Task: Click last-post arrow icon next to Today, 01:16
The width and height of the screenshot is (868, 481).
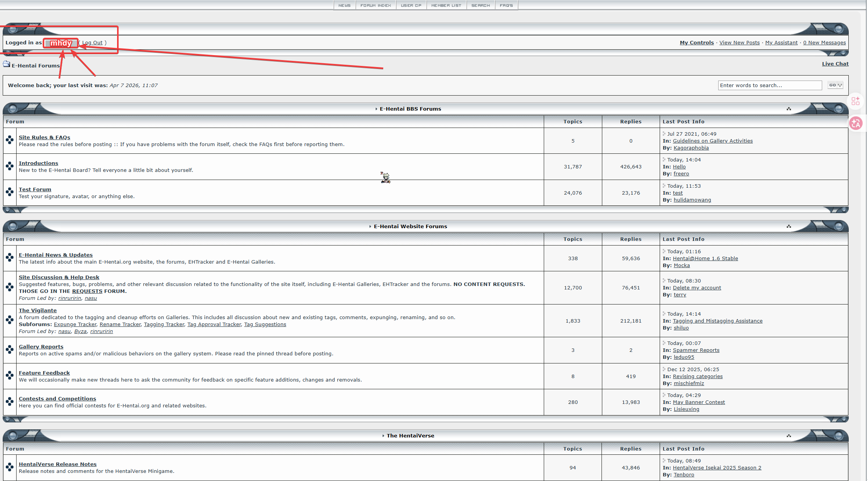Action: [664, 251]
